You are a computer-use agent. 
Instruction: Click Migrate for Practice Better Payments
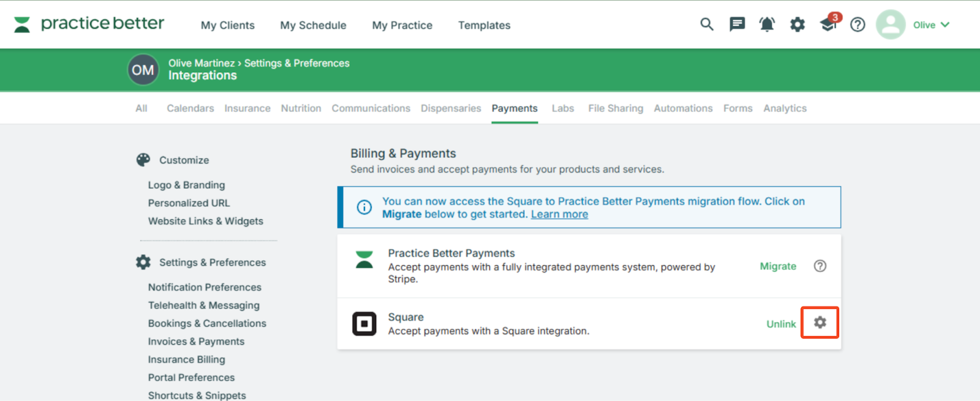coord(778,266)
